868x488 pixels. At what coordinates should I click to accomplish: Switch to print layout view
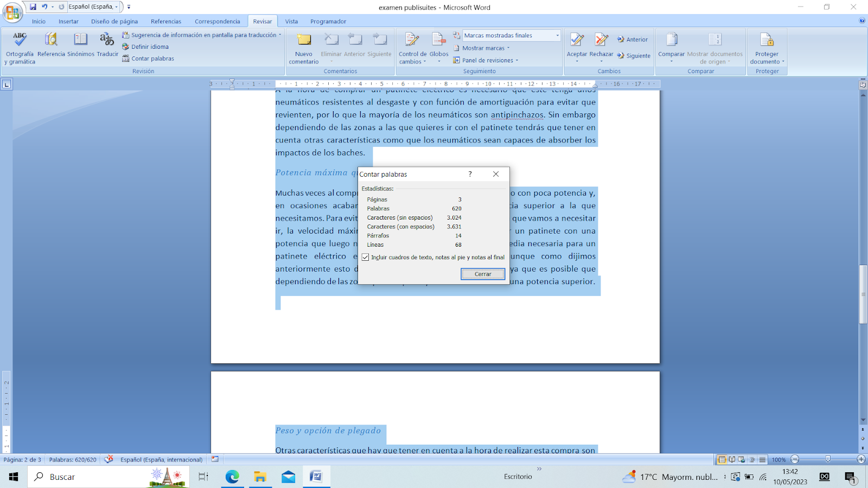(x=722, y=459)
